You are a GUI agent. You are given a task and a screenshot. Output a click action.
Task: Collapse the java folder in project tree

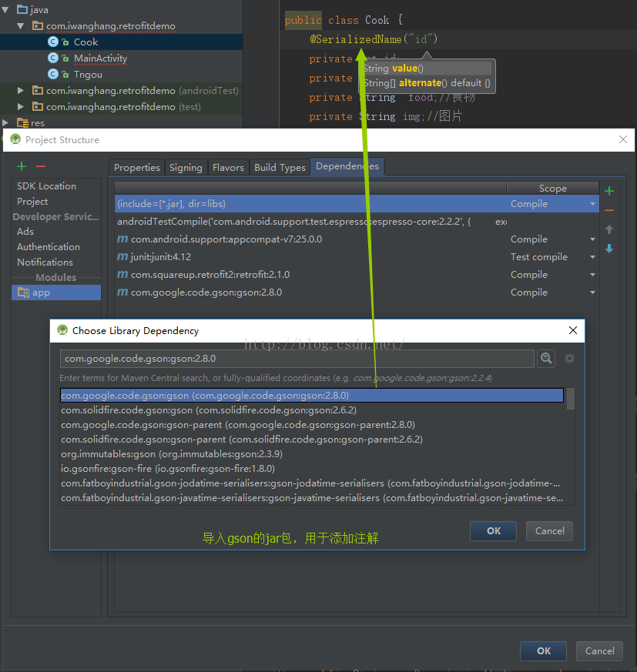[5, 9]
